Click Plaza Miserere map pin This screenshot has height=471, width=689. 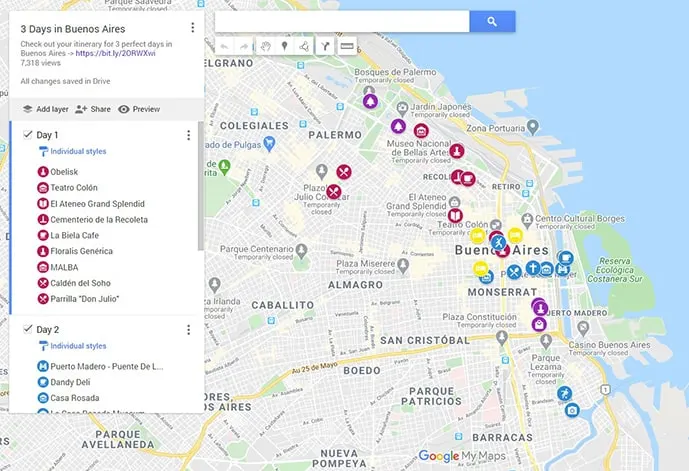pyautogui.click(x=403, y=265)
